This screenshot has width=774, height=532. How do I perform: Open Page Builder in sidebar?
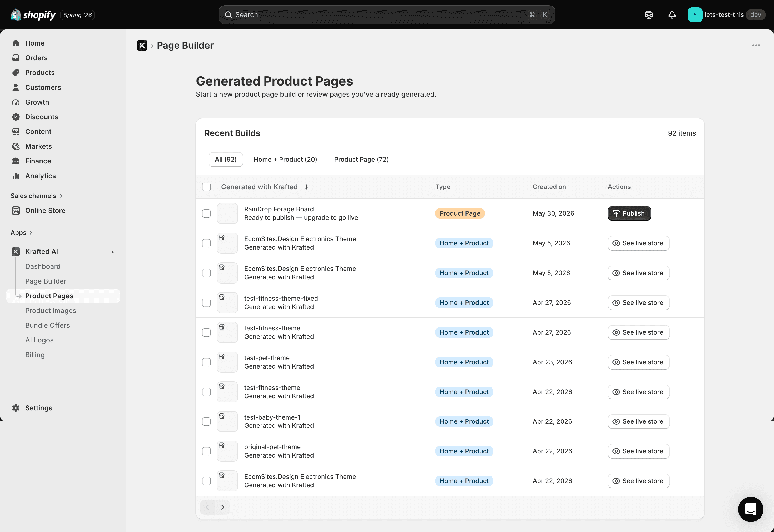[46, 281]
